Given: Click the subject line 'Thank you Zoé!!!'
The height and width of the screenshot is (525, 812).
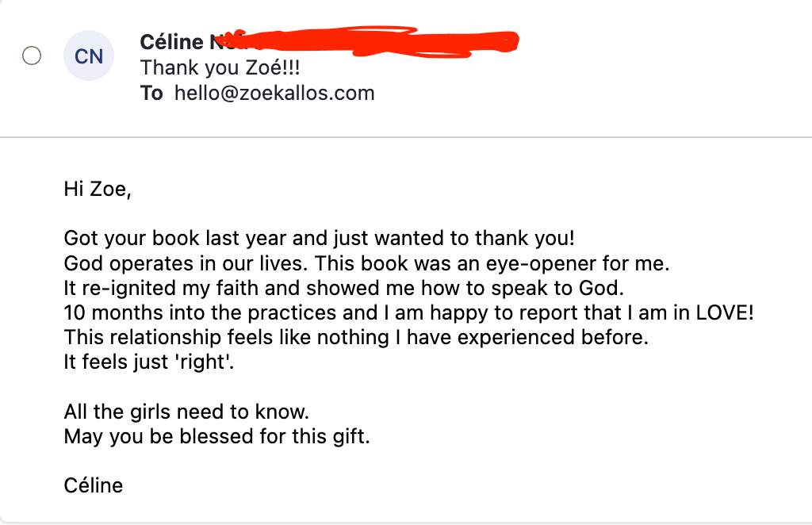Looking at the screenshot, I should 220,67.
